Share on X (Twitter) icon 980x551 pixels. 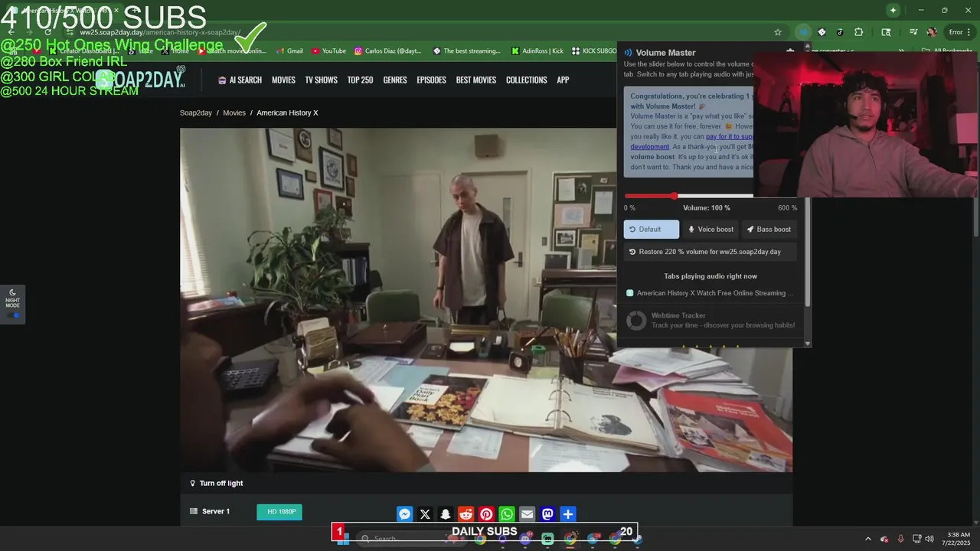pos(426,514)
